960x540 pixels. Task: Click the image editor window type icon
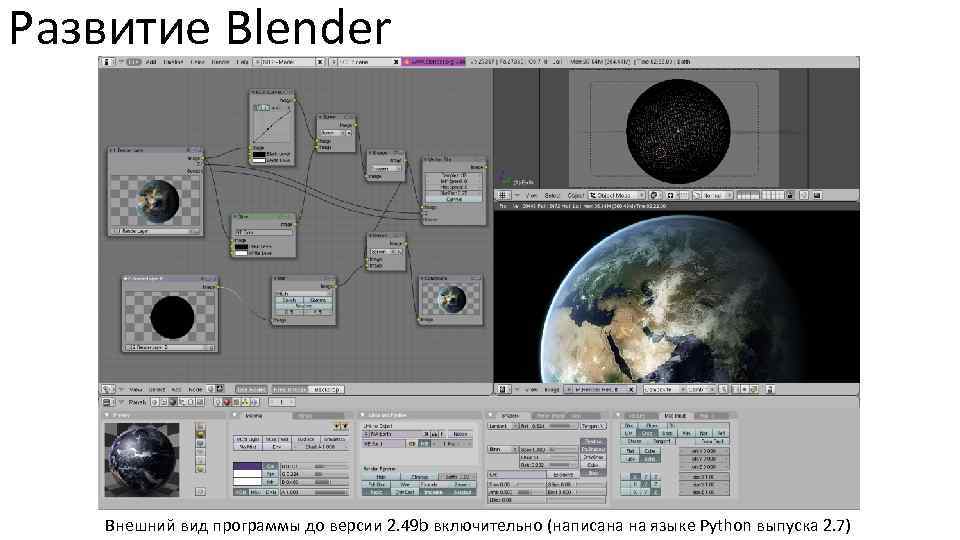(x=502, y=389)
